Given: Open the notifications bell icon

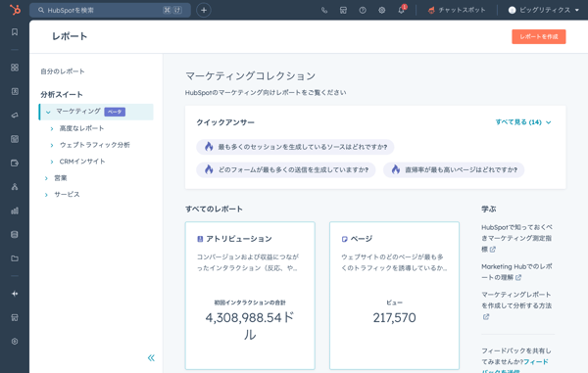Looking at the screenshot, I should coord(402,10).
